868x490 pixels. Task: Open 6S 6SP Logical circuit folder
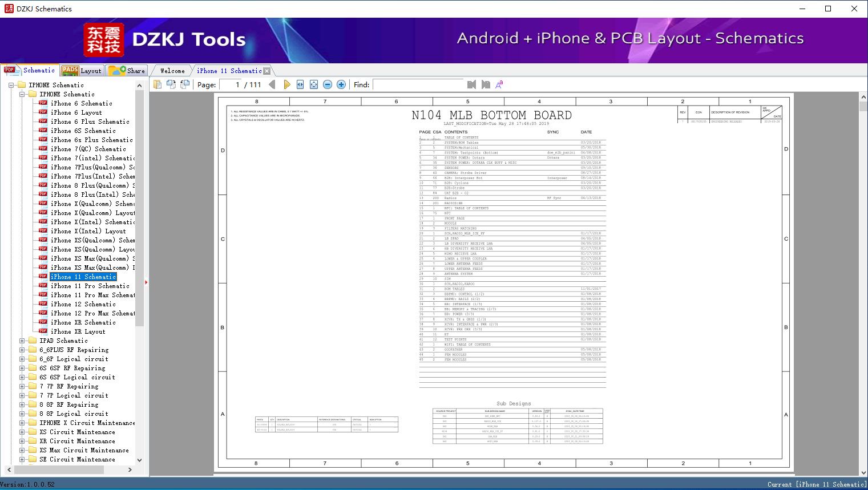(x=77, y=377)
